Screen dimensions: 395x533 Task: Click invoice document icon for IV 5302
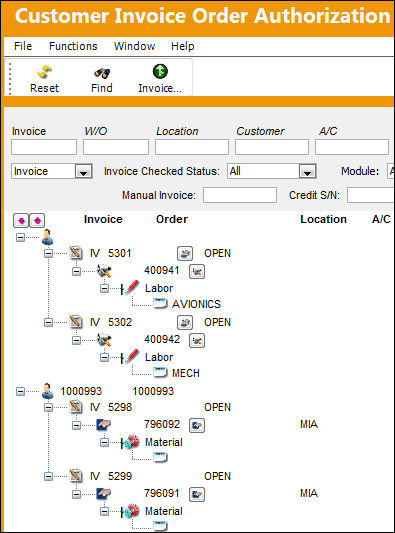(76, 322)
